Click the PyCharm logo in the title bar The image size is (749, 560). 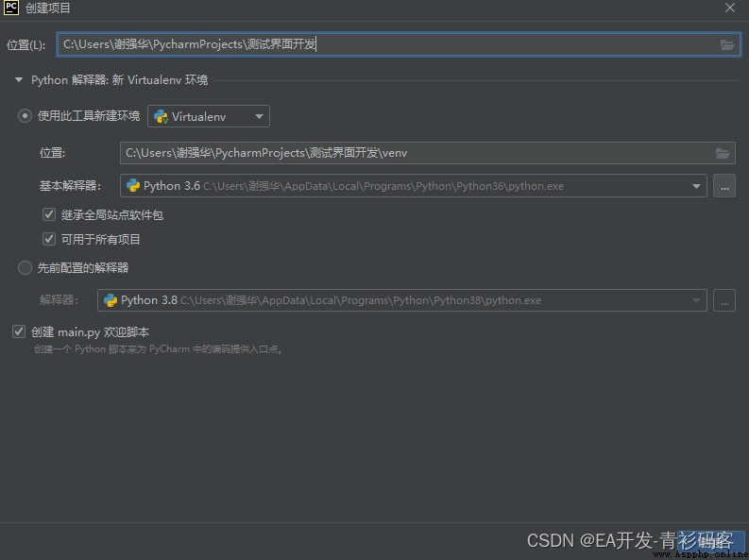[x=11, y=8]
